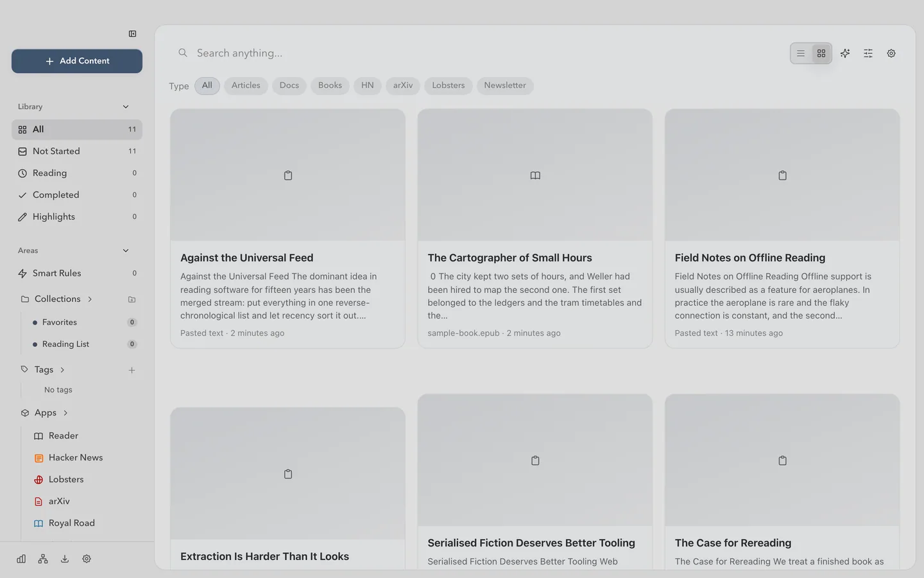Filter by Articles type
This screenshot has width=924, height=578.
coord(246,85)
